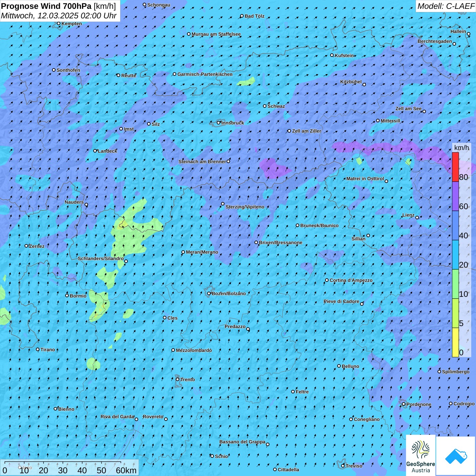
Task: Click the 'Schwaz' label
Action: [276, 106]
